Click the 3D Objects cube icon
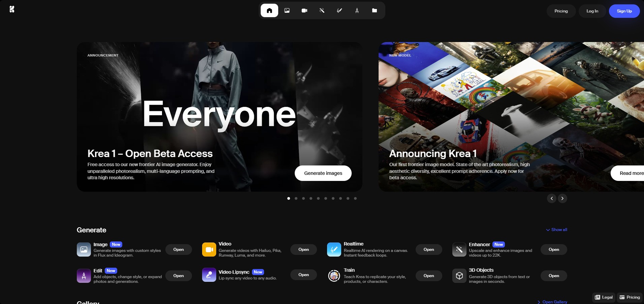The image size is (644, 304). click(459, 276)
